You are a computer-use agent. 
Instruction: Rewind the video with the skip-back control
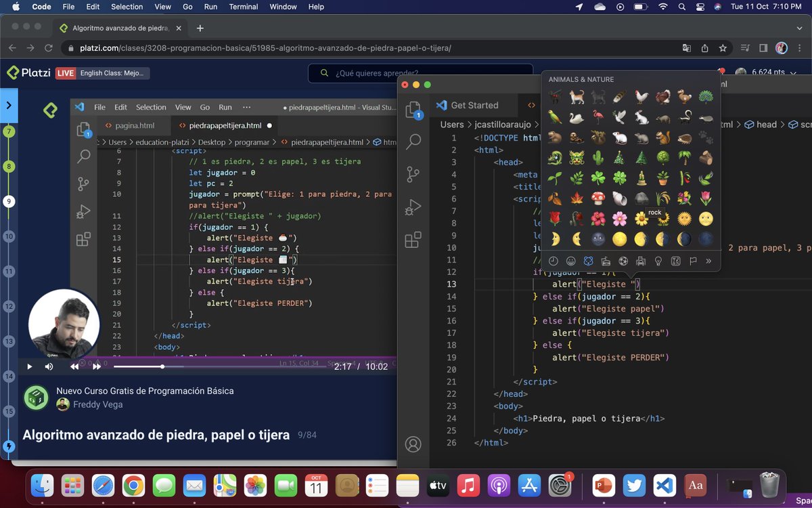(x=74, y=366)
